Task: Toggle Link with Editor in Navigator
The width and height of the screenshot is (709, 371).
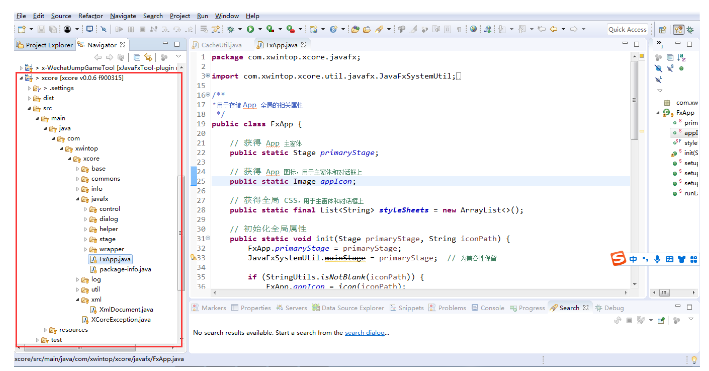Action: (x=148, y=57)
